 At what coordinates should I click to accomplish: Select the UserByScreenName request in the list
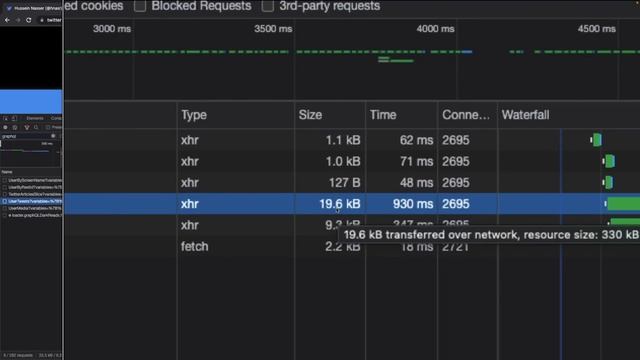pyautogui.click(x=32, y=180)
